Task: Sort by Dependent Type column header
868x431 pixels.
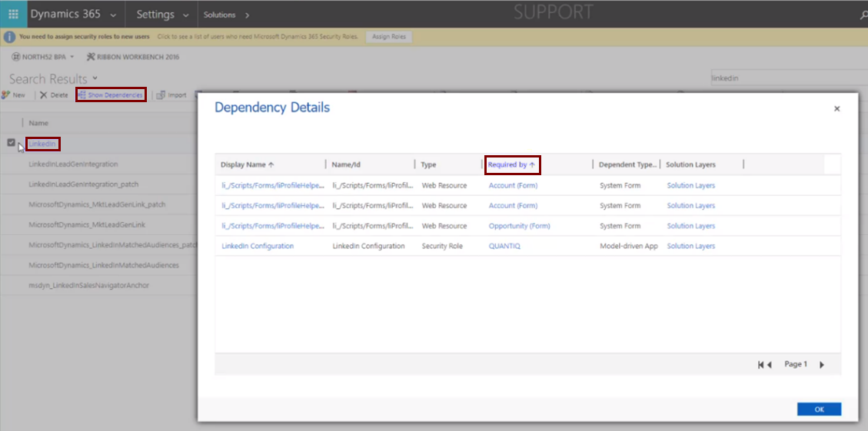Action: [x=628, y=165]
